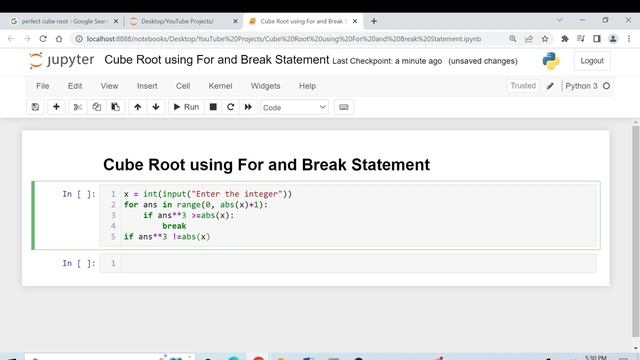The image size is (640, 360).
Task: Open the Chrome three-dot menu
Action: (x=629, y=39)
